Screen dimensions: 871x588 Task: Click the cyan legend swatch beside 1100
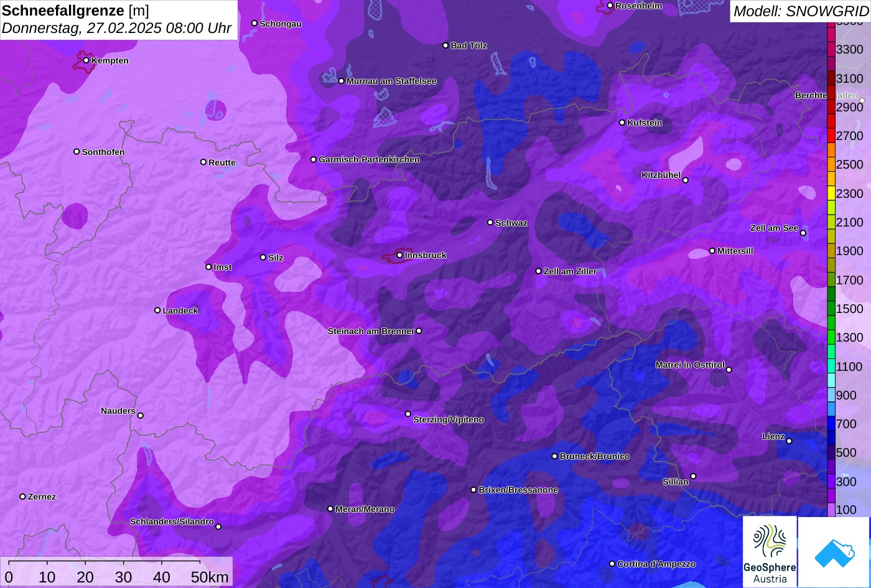click(831, 366)
